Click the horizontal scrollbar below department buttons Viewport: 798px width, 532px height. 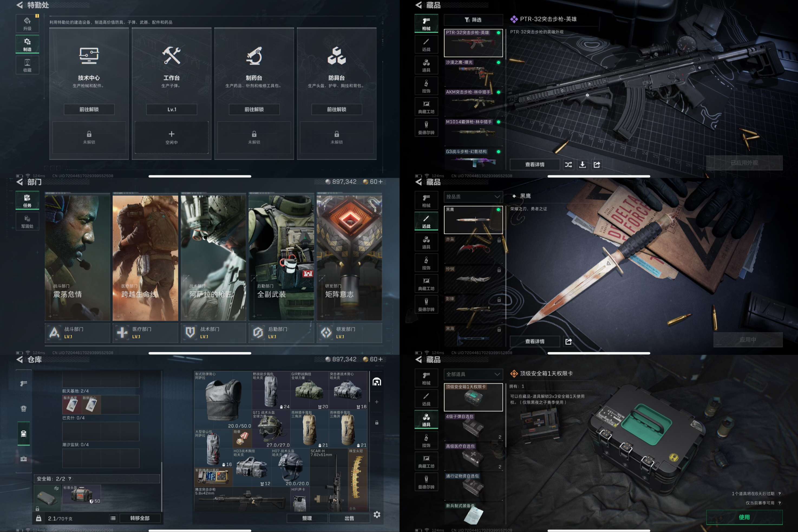(x=186, y=346)
